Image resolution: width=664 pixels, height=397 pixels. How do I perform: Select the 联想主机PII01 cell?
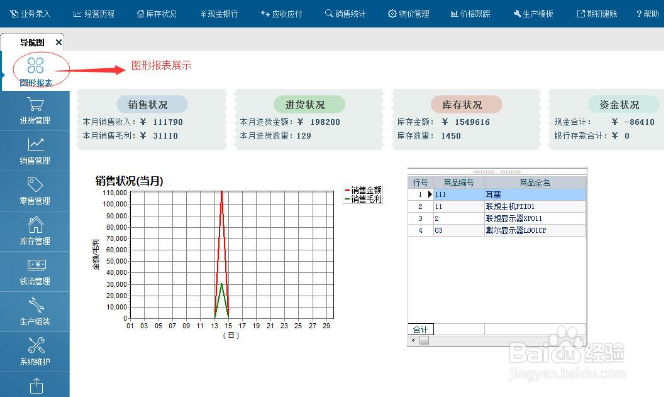tap(535, 206)
